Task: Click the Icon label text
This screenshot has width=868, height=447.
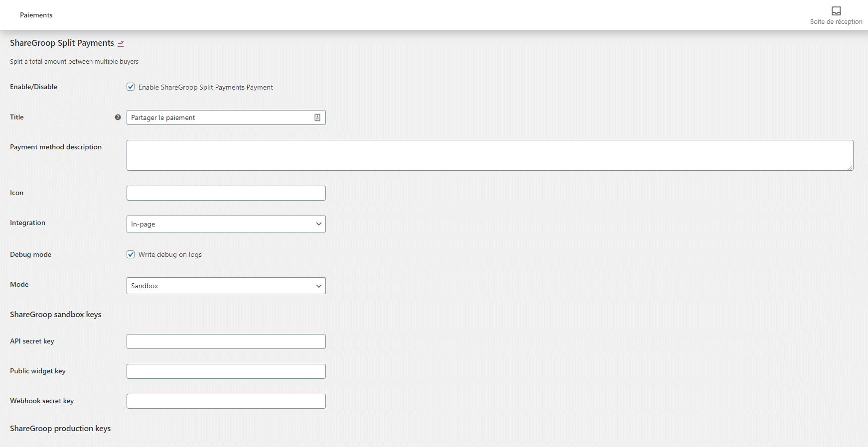Action: click(x=16, y=193)
